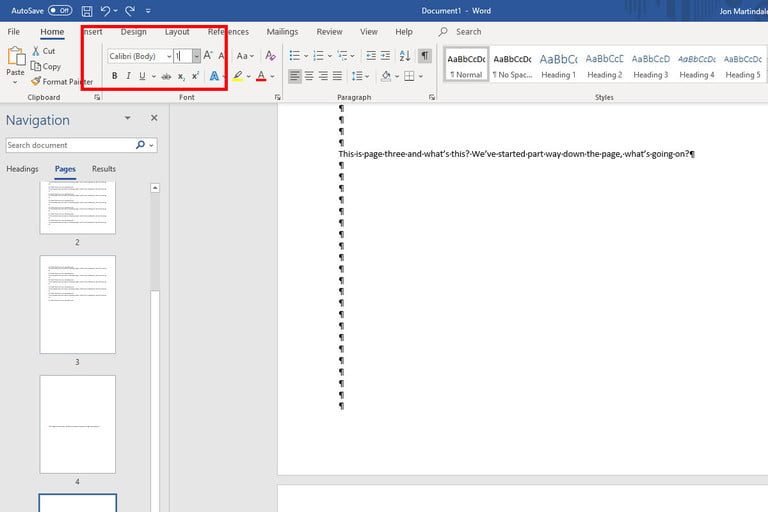Click the Save icon in title bar
The height and width of the screenshot is (512, 768).
tap(87, 10)
